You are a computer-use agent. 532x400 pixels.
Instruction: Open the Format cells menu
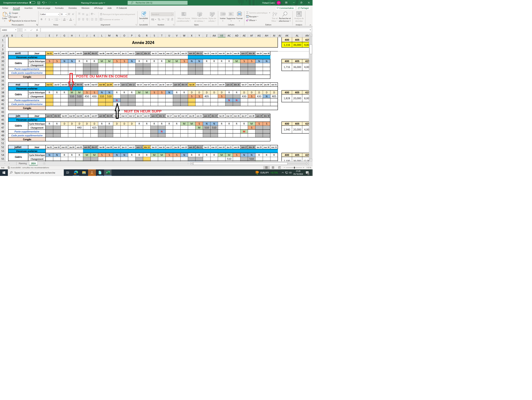tap(239, 16)
